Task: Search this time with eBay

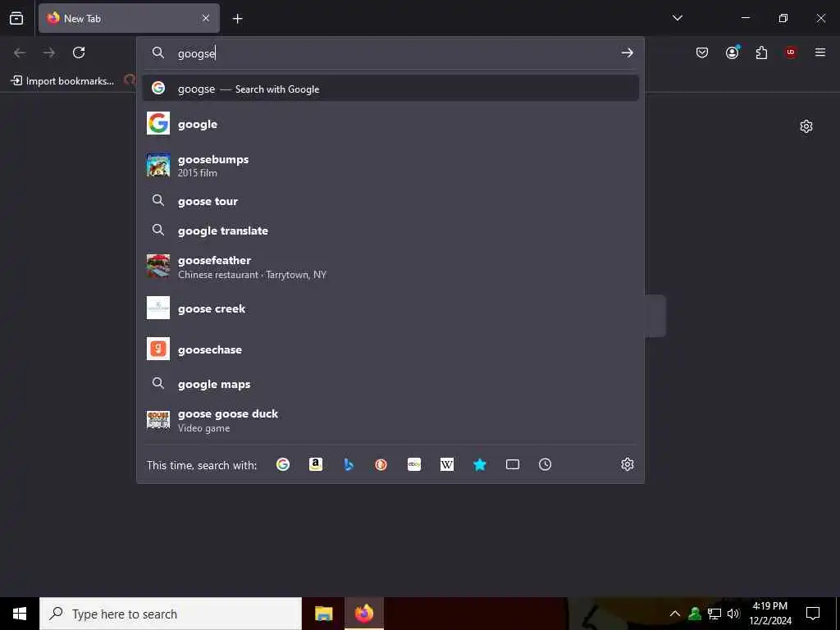Action: coord(414,464)
